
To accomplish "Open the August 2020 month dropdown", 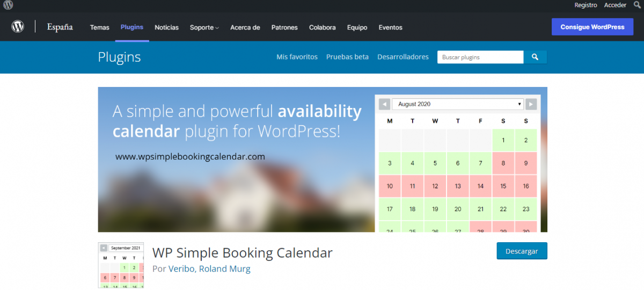I will coord(458,104).
